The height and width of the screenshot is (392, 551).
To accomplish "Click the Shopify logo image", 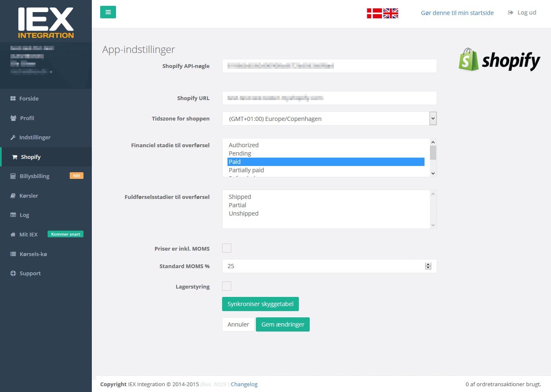I will click(x=499, y=60).
